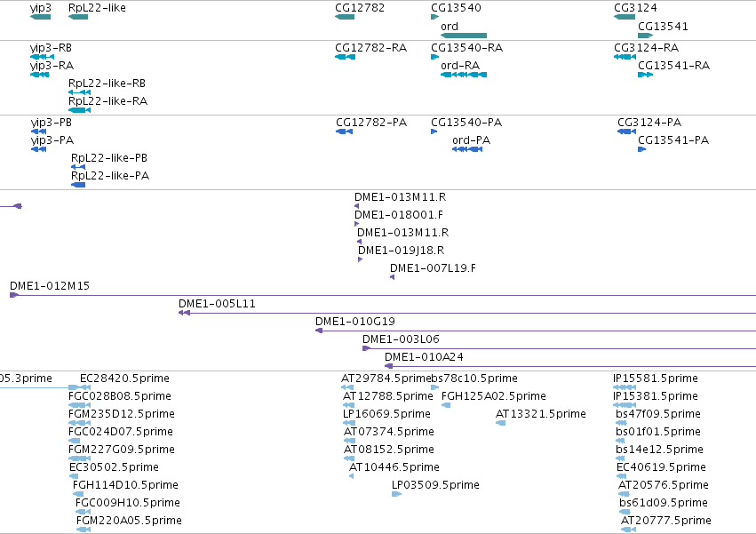Click the CG13541 gene arrow
Viewport: 756px width, 534px height.
[x=645, y=36]
